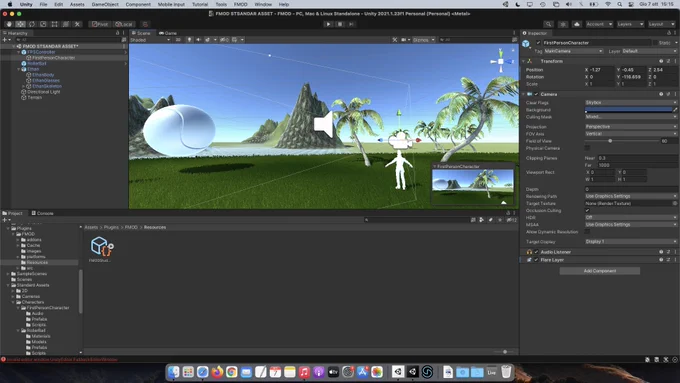This screenshot has height=383, width=680.
Task: Click the Pause button
Action: click(340, 24)
